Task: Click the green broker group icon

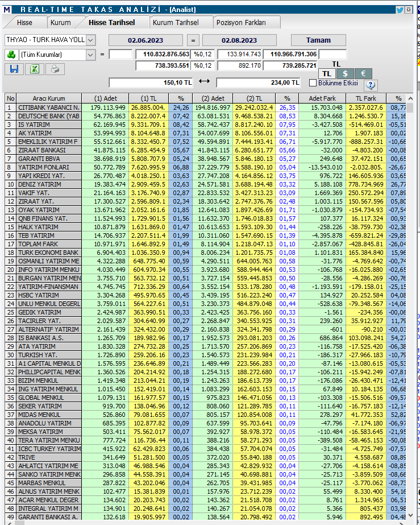Action: coord(11,55)
